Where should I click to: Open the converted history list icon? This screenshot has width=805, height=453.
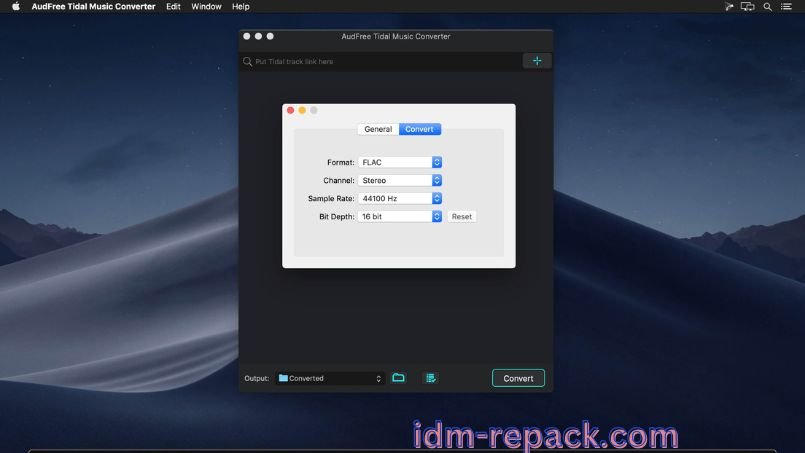pos(430,378)
